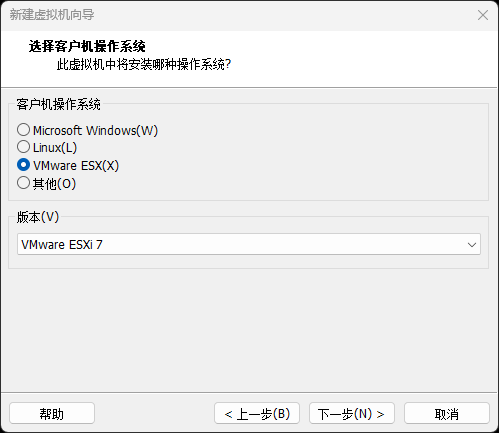Click the Linux(L) label text

click(55, 148)
